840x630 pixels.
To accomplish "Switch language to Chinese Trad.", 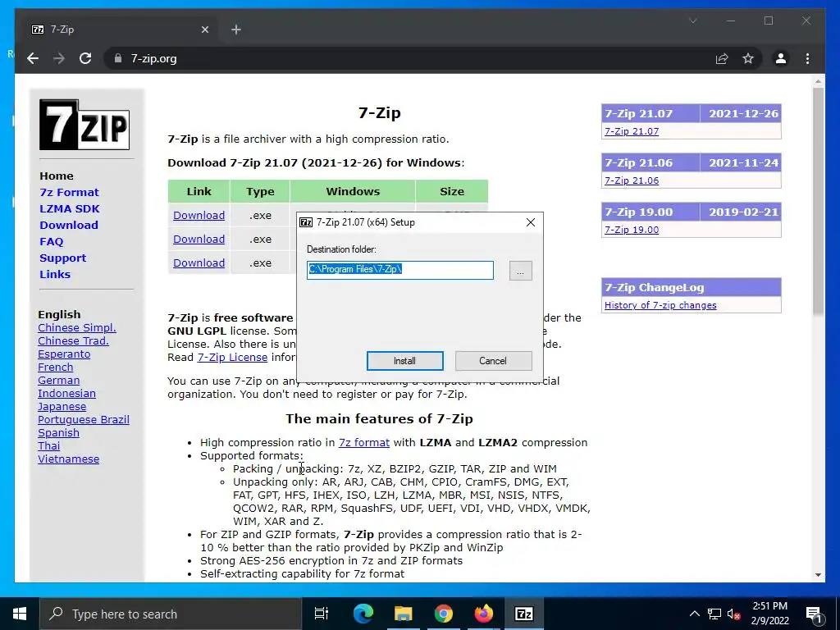I will point(73,340).
